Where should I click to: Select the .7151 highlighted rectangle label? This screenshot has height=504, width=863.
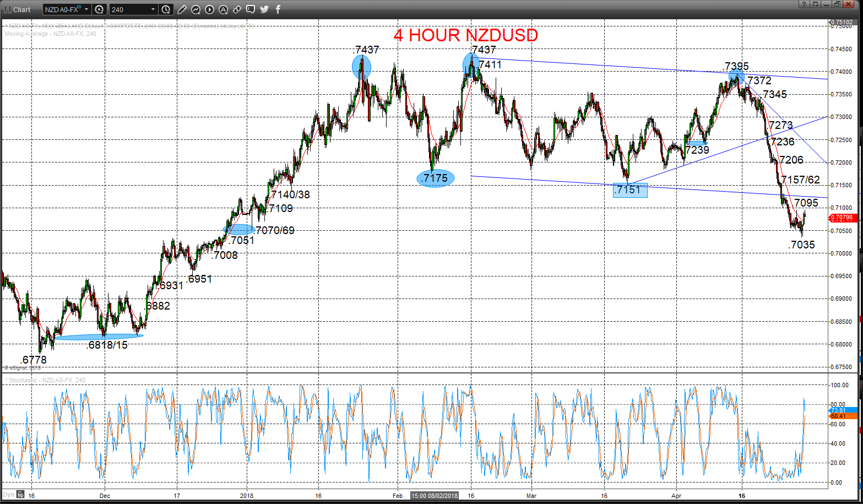630,190
